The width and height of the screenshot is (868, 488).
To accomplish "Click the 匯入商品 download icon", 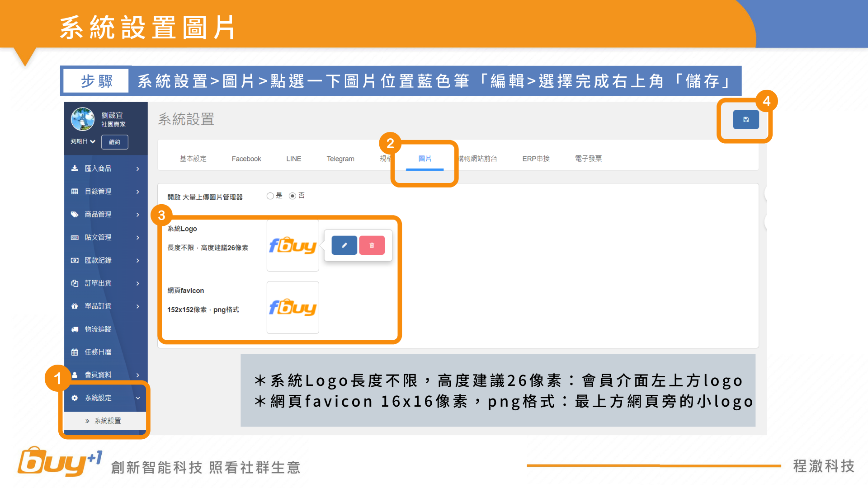I will (75, 169).
